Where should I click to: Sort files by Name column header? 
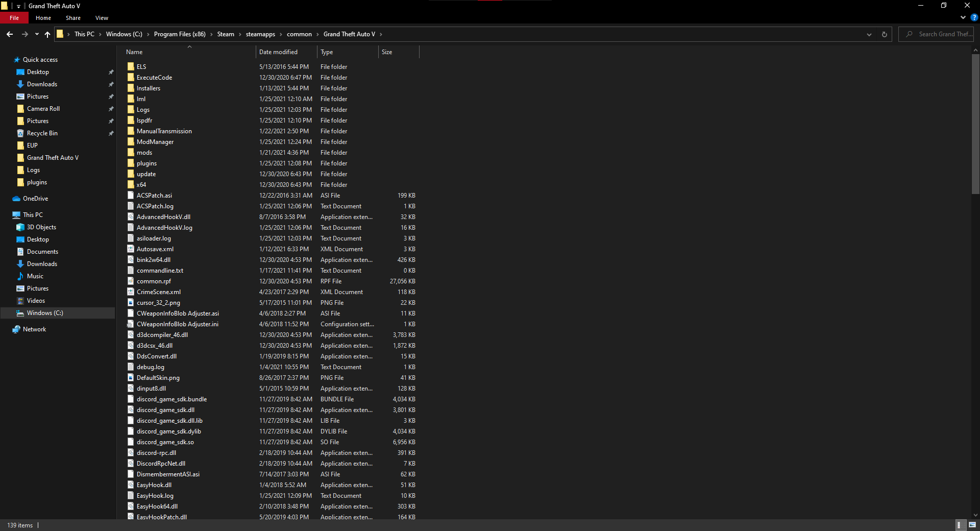189,52
